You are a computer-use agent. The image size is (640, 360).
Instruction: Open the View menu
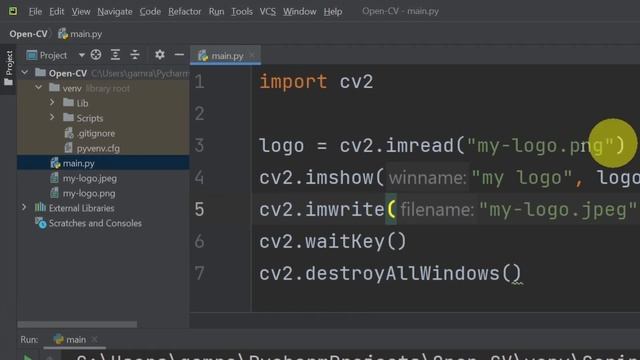[x=81, y=11]
